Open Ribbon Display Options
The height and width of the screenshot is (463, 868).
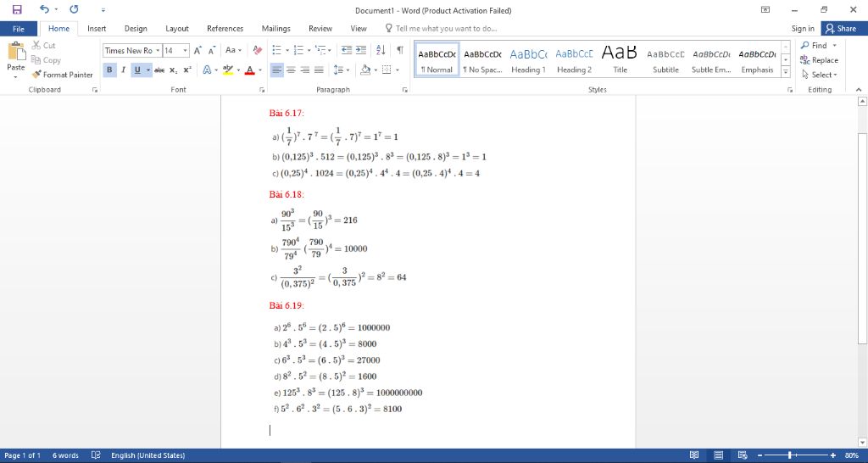765,9
